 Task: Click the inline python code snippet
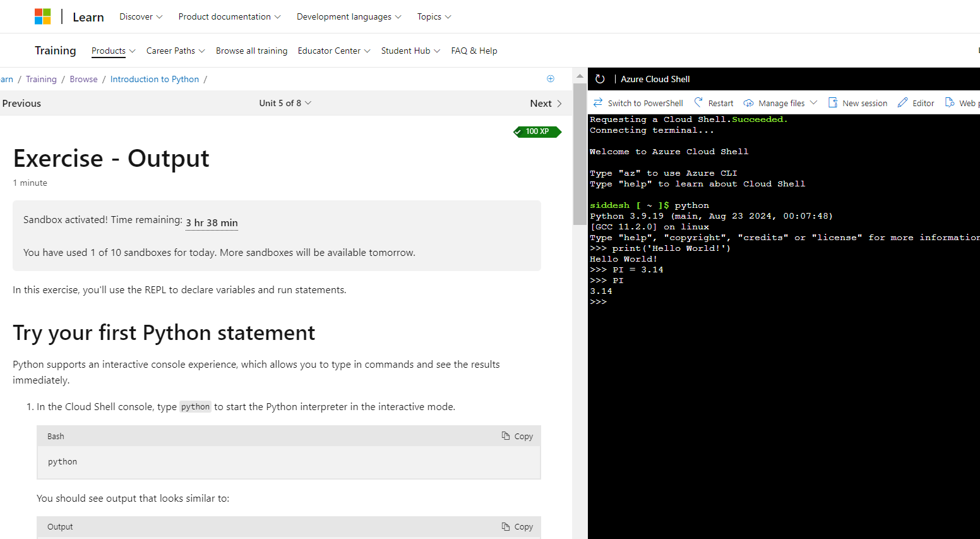[x=195, y=406]
